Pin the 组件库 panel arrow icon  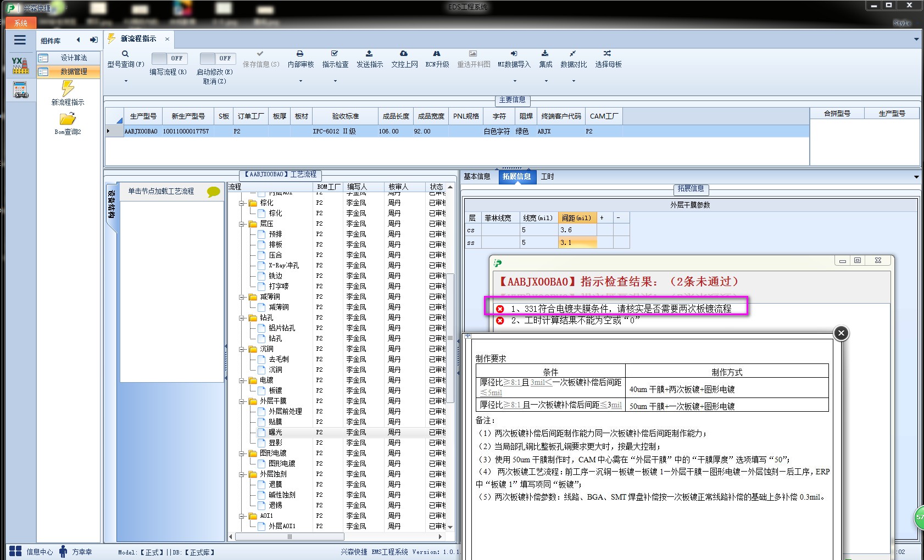point(94,40)
